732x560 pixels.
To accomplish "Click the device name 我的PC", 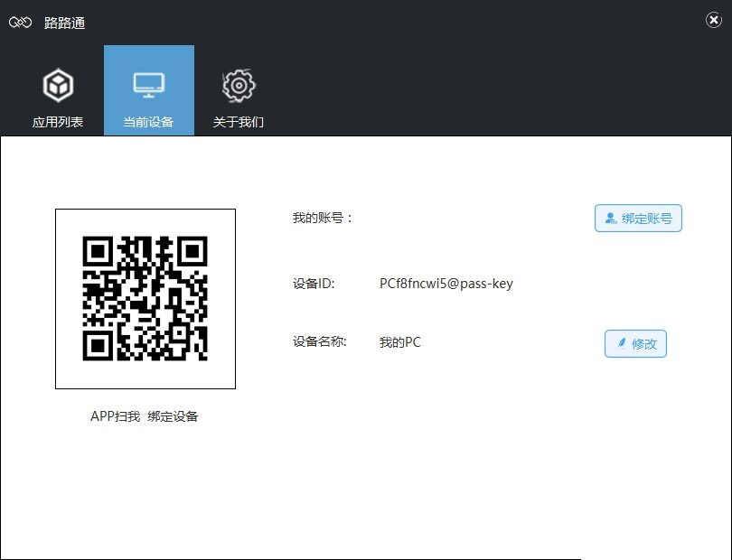I will (399, 342).
